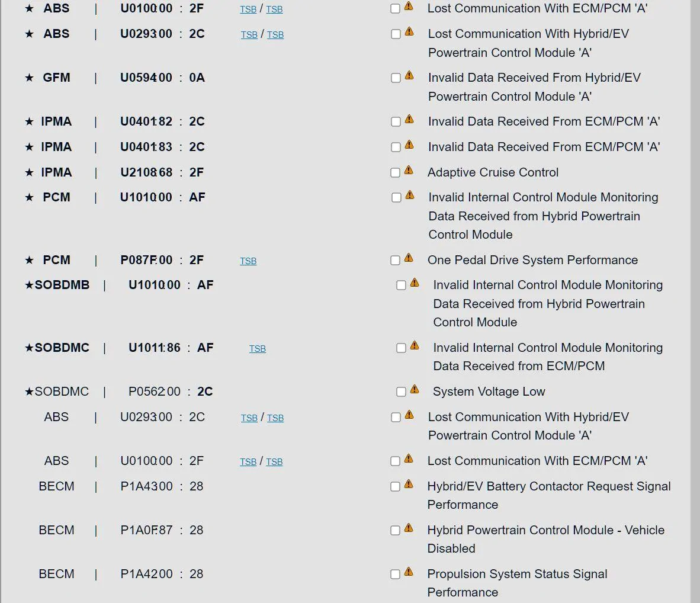This screenshot has height=603, width=700.
Task: Select code P1A0F:87 in BECM row
Action: [146, 530]
